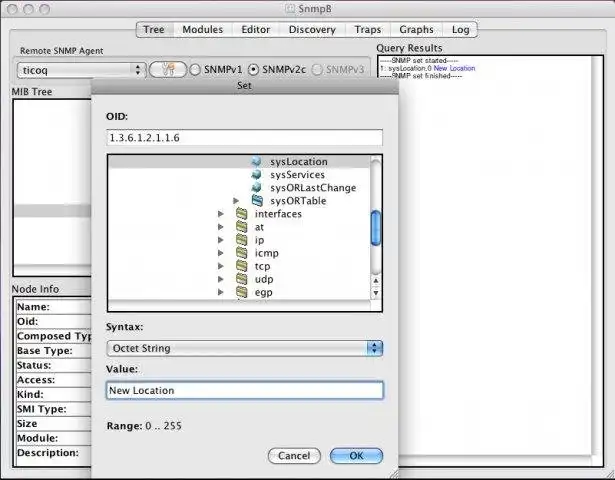Select the sysORLastChange tree row

pos(238,187)
